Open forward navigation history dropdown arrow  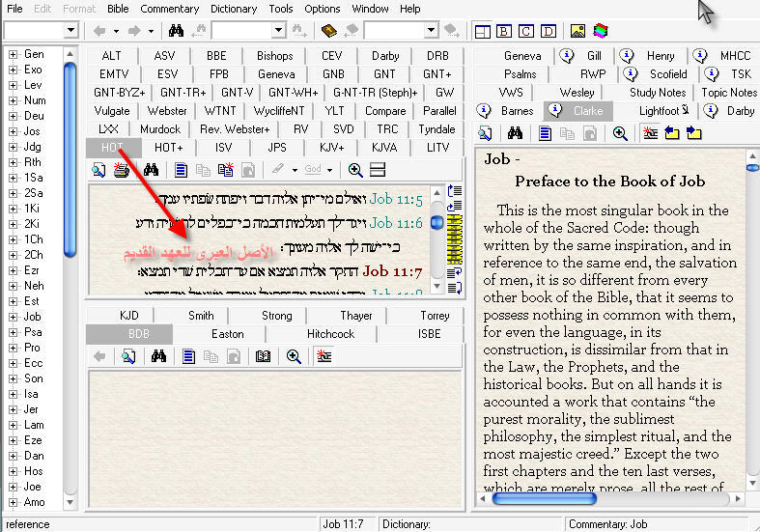pos(151,32)
